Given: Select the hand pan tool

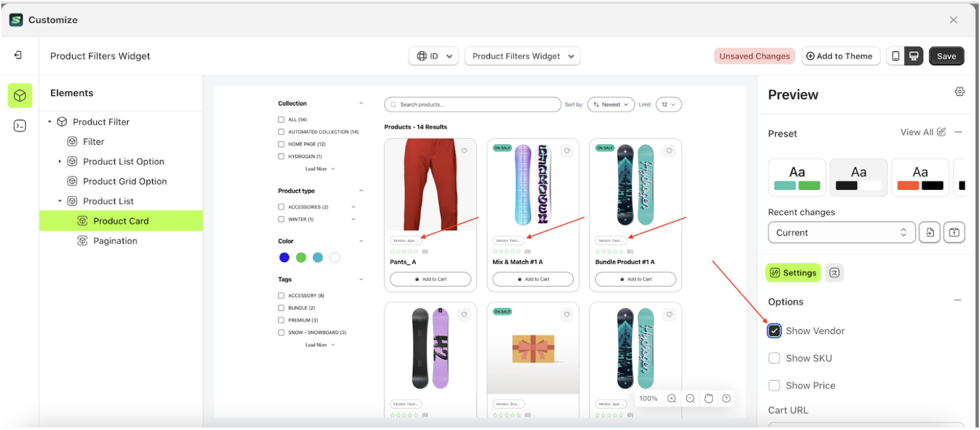Looking at the screenshot, I should click(708, 399).
